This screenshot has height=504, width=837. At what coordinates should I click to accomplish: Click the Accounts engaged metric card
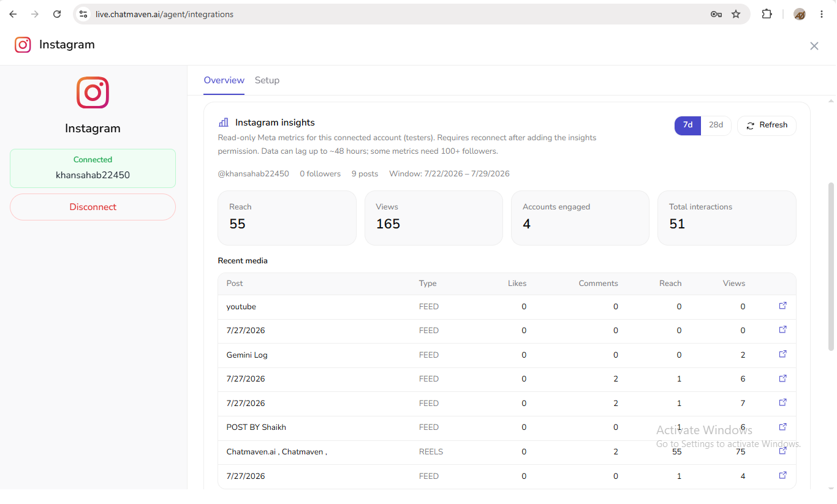580,218
